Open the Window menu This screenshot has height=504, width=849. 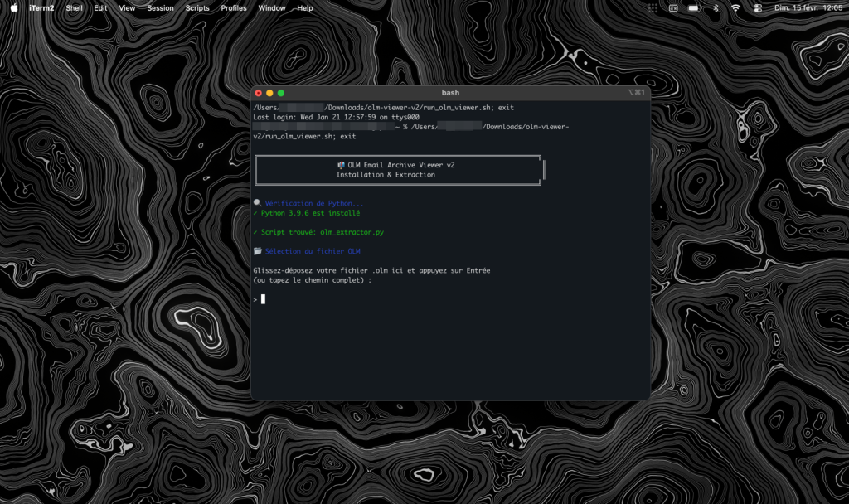[x=272, y=7]
